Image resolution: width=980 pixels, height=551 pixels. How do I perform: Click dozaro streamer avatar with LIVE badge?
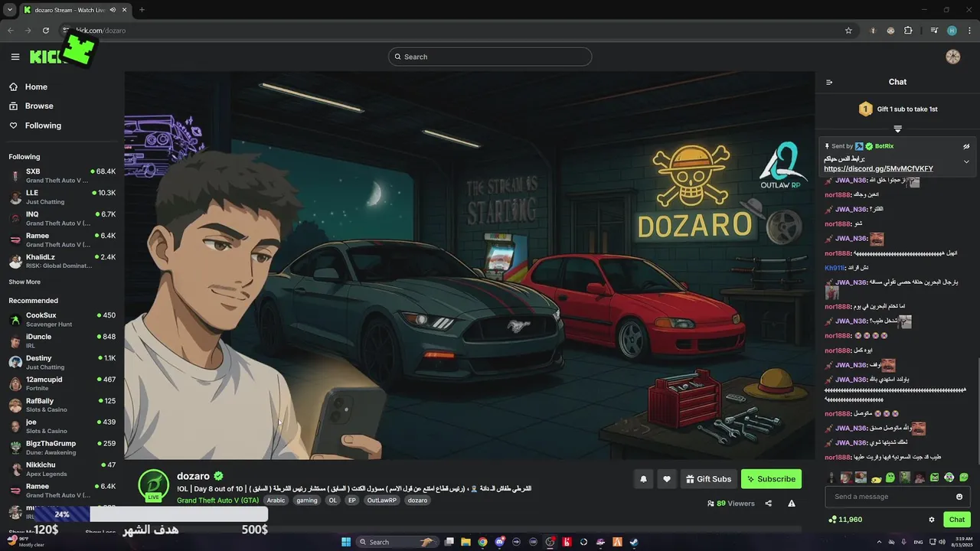pyautogui.click(x=153, y=485)
